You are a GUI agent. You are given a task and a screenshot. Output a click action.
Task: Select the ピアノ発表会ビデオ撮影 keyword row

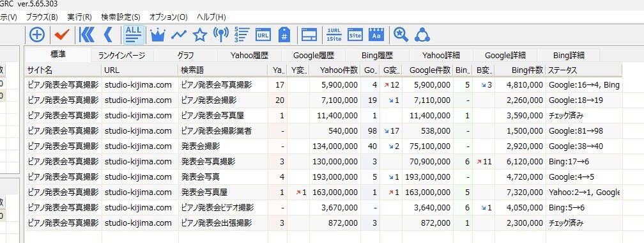pos(323,208)
